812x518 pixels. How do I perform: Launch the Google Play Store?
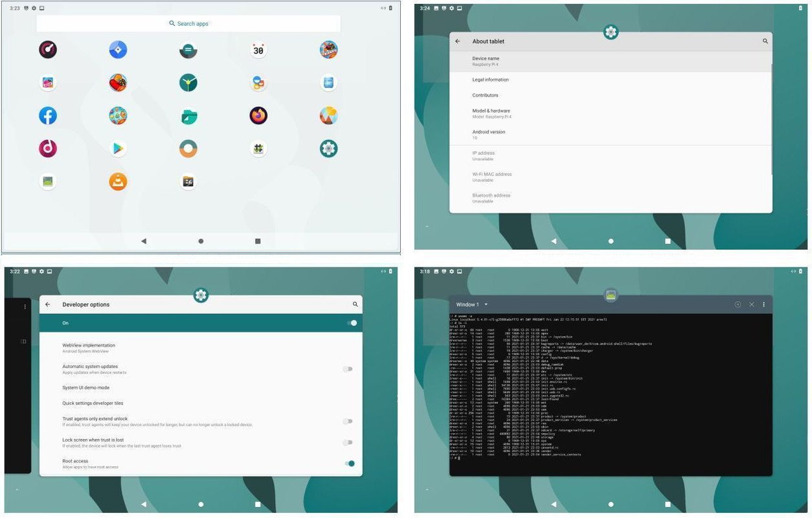118,148
